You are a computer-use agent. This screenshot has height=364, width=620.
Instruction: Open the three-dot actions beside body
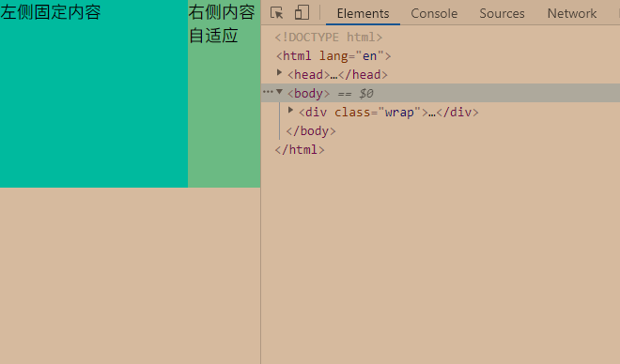(268, 92)
